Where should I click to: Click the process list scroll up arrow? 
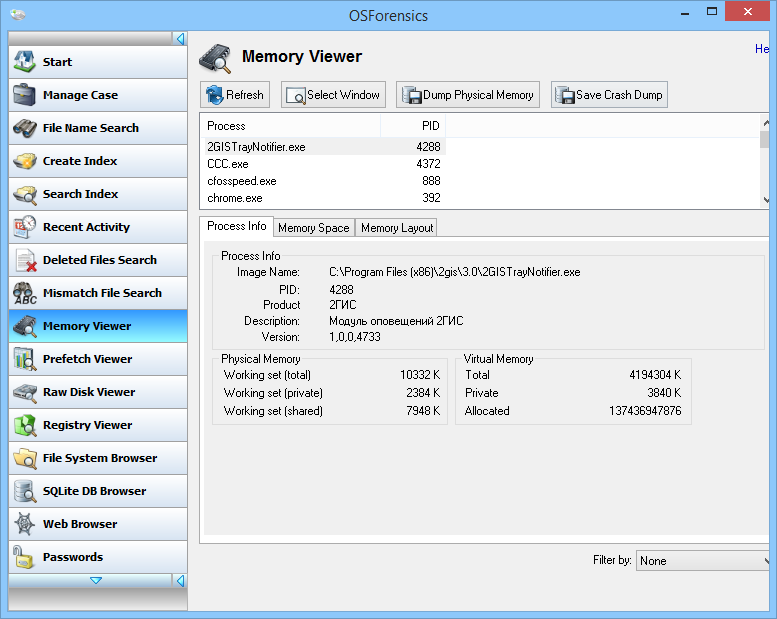[x=766, y=123]
